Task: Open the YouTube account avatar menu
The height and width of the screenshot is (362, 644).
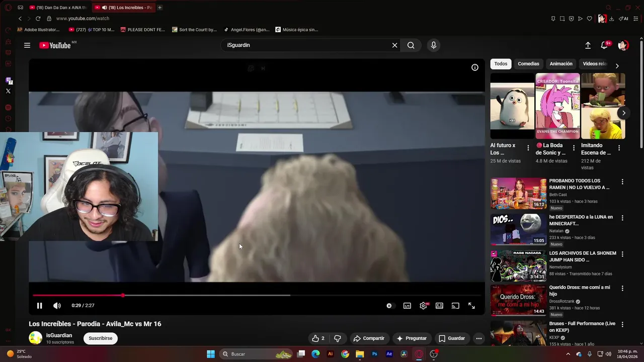Action: 623,45
